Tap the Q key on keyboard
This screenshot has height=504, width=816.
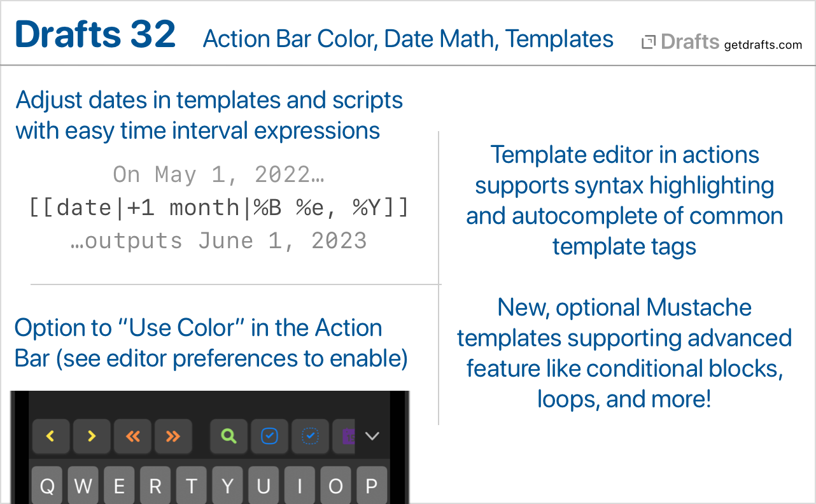pyautogui.click(x=47, y=486)
